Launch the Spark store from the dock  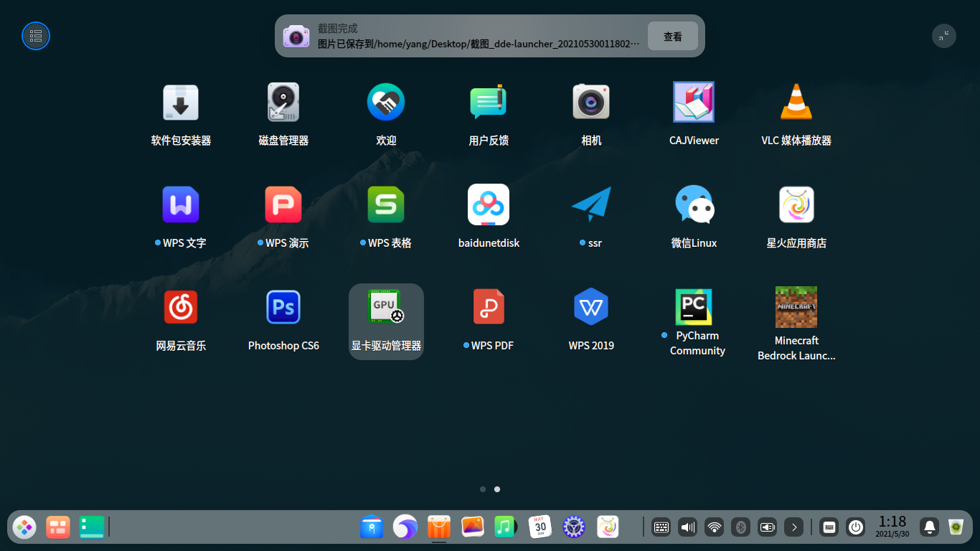pos(608,527)
